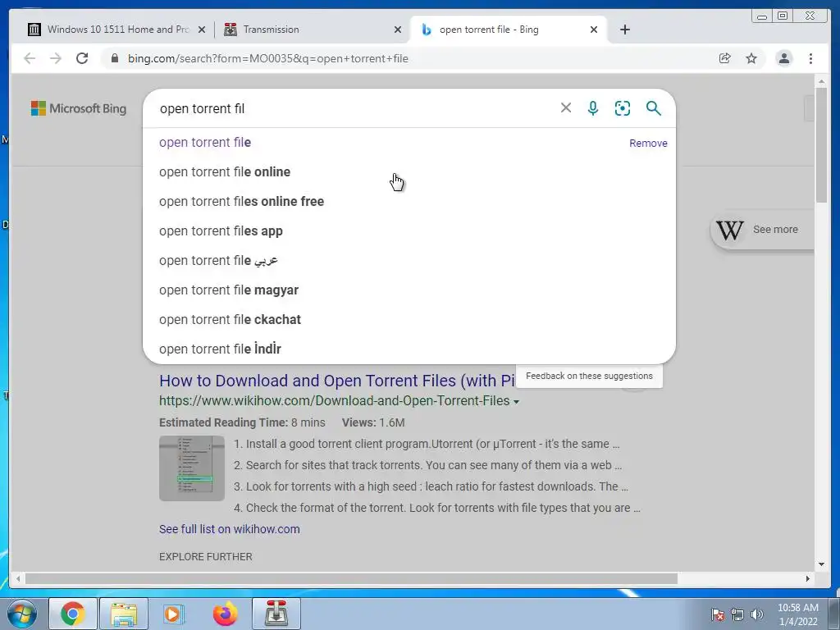The height and width of the screenshot is (630, 840).
Task: Select the open torrent file - Bing tab
Action: tap(509, 30)
